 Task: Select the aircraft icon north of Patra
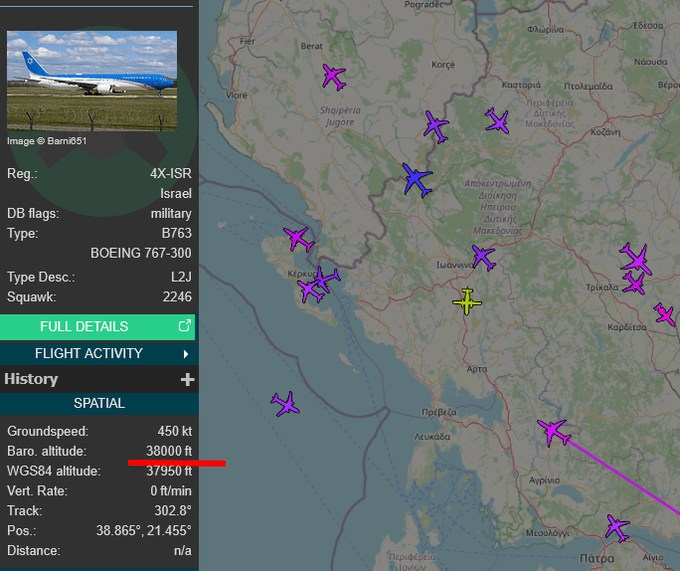[617, 527]
